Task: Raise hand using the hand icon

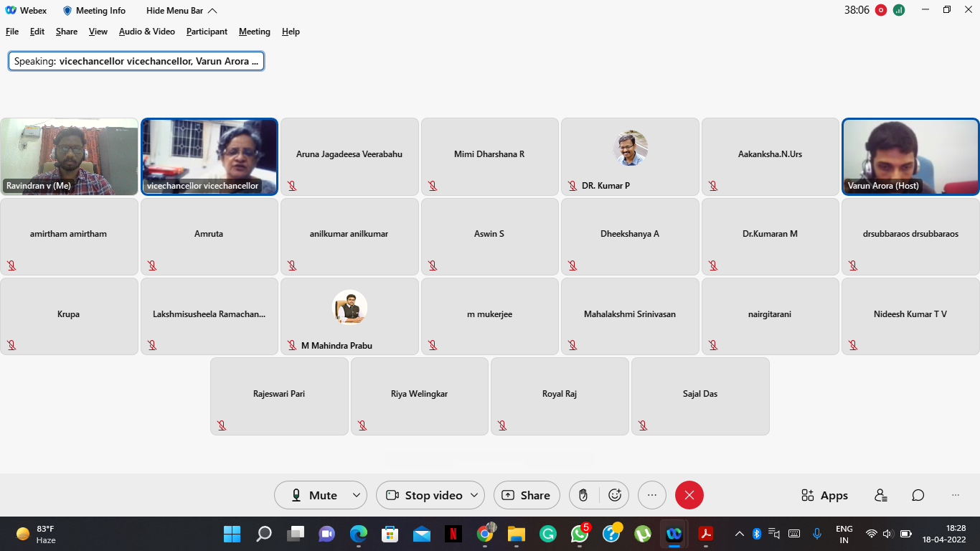Action: (x=584, y=495)
